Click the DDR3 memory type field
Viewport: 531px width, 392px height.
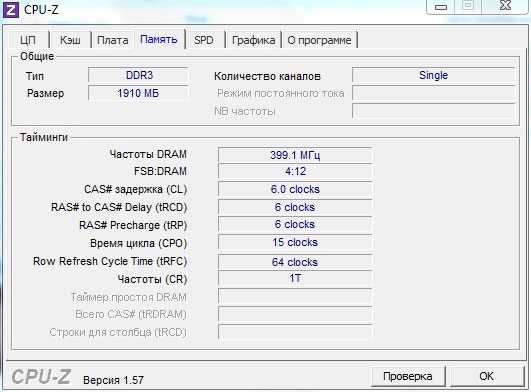139,75
